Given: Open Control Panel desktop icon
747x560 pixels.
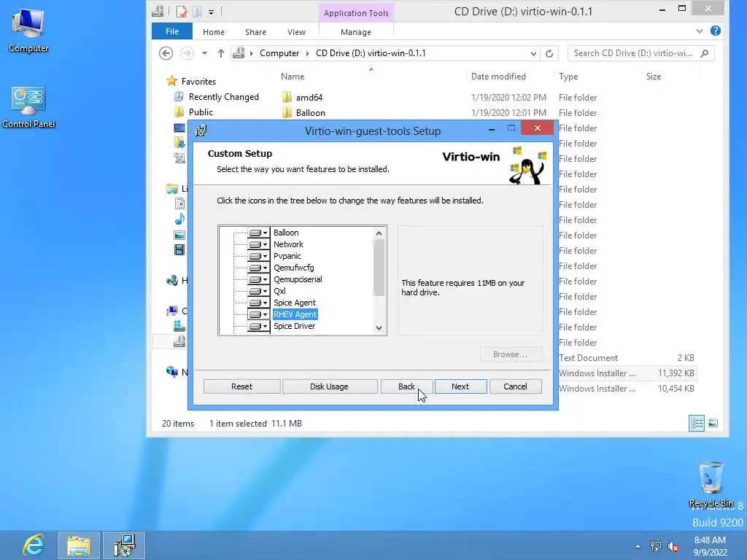Looking at the screenshot, I should click(x=28, y=107).
